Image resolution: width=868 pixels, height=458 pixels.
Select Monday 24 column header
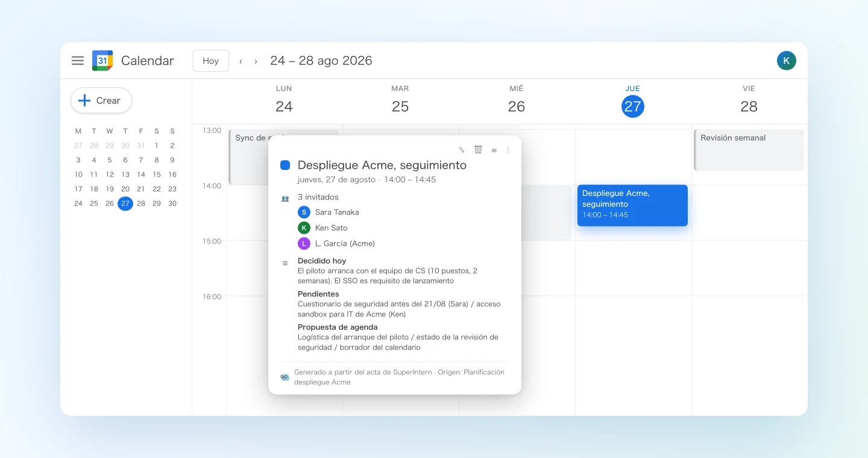click(x=284, y=101)
